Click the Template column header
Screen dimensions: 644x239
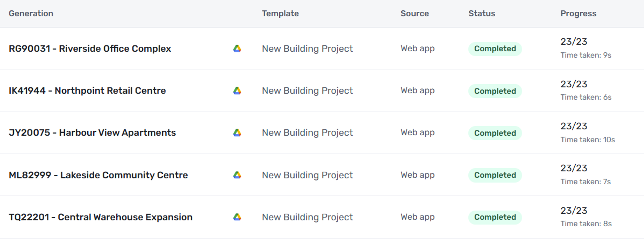click(x=280, y=13)
